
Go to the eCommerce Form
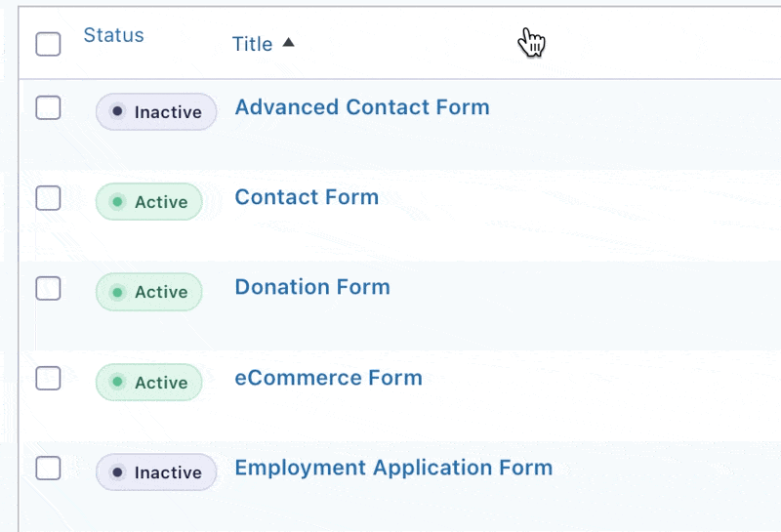[x=328, y=378]
